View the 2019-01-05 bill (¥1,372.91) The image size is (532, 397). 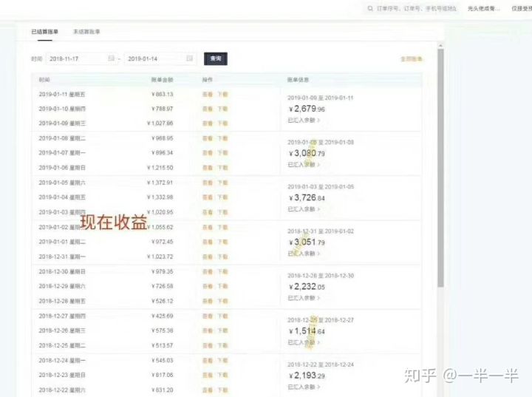[x=208, y=183]
